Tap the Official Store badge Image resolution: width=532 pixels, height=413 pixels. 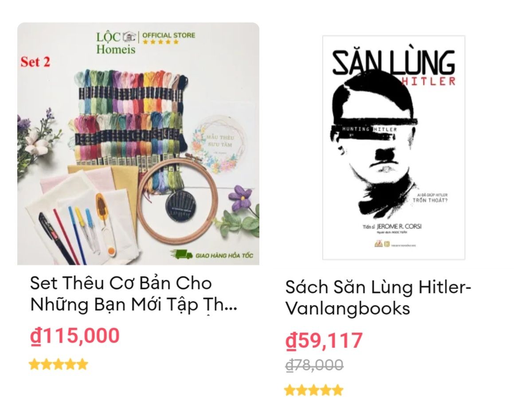(168, 38)
